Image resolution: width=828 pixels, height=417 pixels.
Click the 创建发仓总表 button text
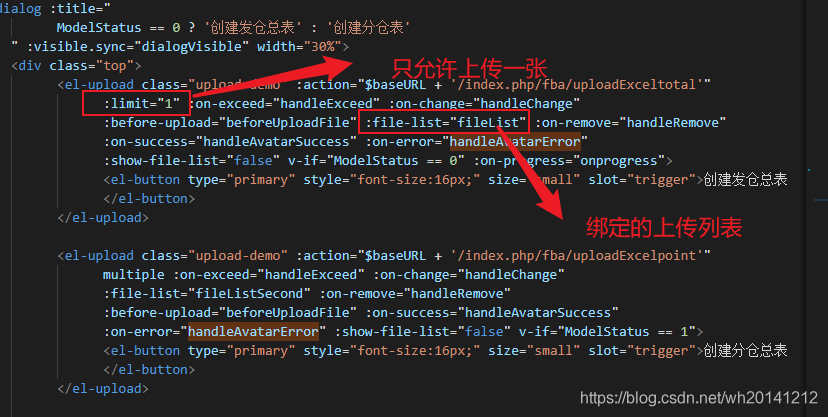coord(745,179)
